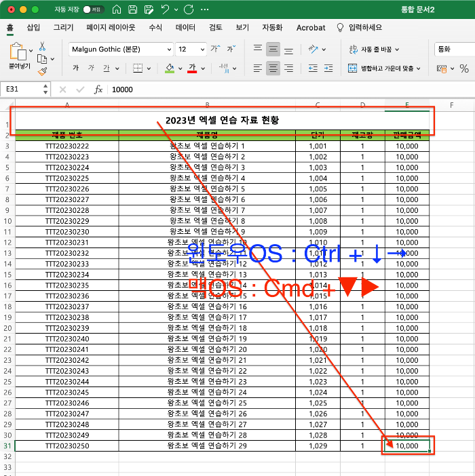Viewport: 475px width, 476px height.
Task: Switch to the 데이터 tab
Action: point(185,28)
